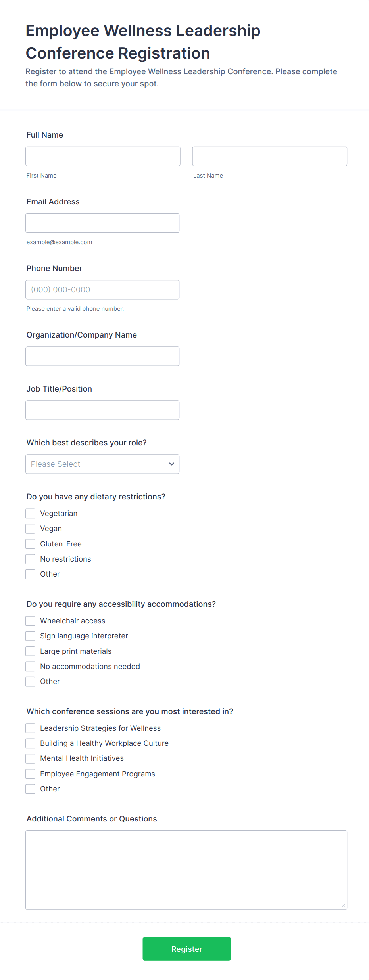This screenshot has width=369, height=980.
Task: Click the Email Address input
Action: (102, 222)
